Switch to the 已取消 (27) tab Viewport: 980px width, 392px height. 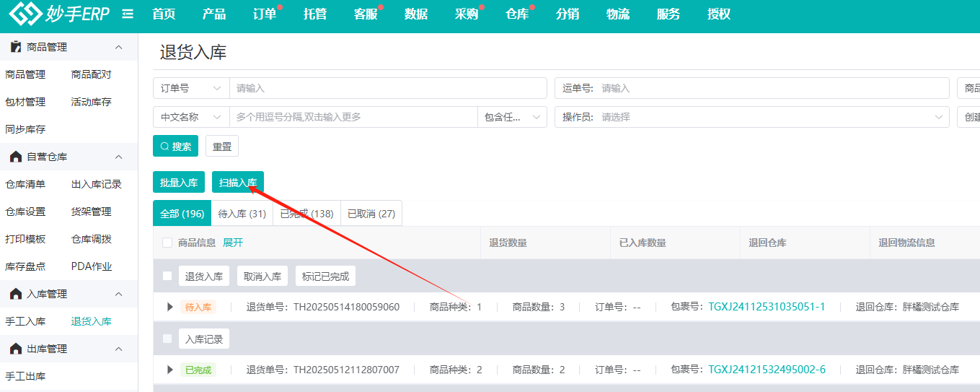[371, 214]
